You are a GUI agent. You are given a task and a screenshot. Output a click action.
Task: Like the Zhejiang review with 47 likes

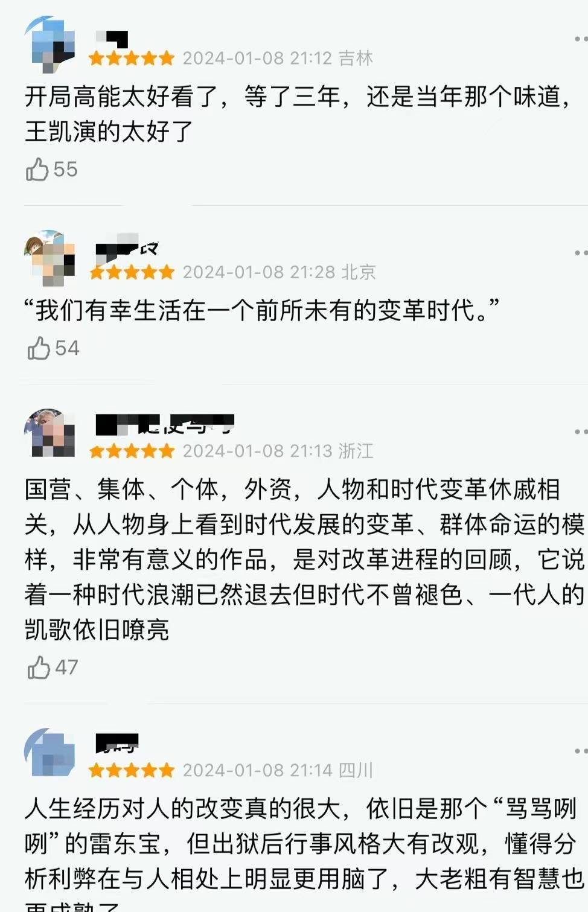point(39,667)
